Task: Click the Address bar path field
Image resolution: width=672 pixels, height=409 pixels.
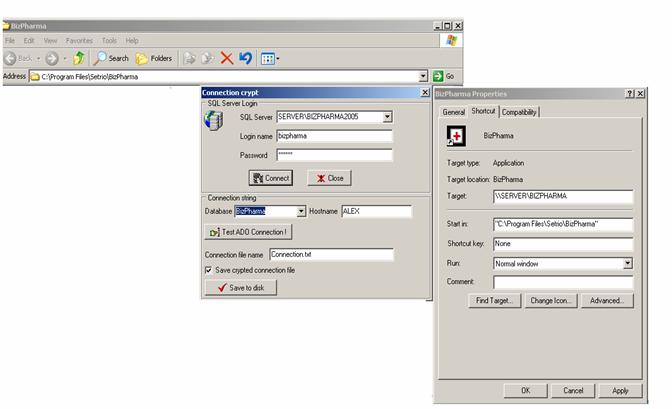Action: 225,77
